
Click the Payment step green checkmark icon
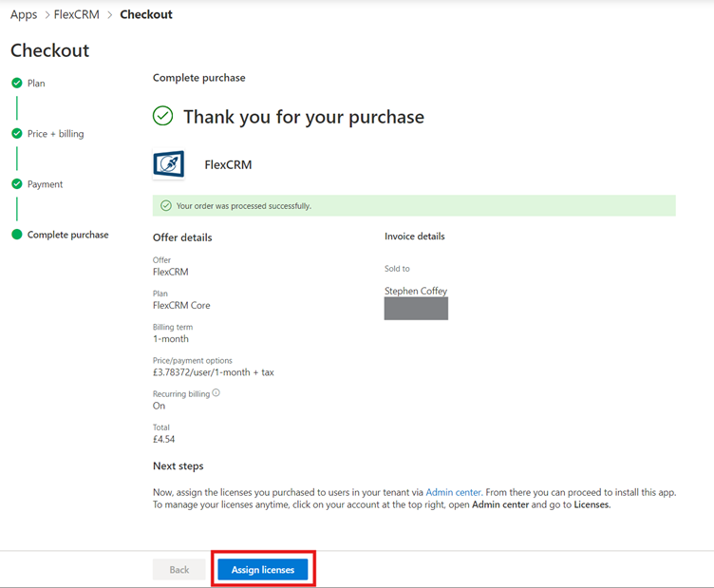(x=16, y=184)
